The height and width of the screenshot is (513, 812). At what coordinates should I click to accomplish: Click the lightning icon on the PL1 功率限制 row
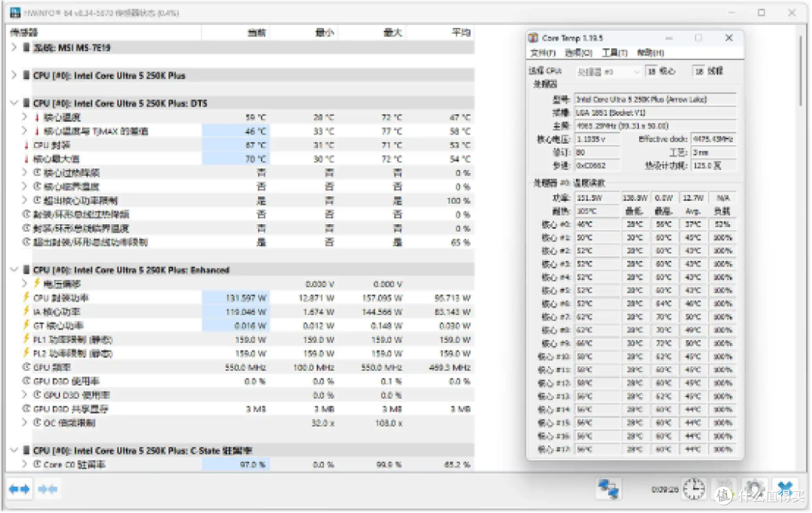coord(26,339)
